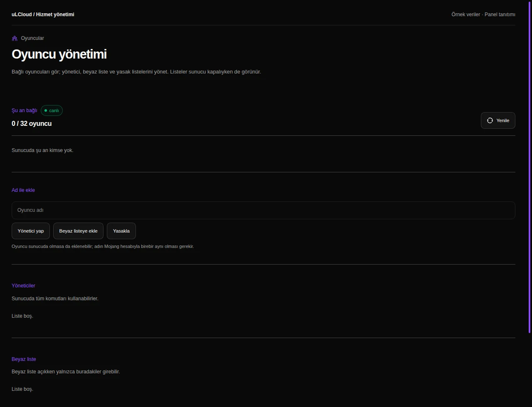Click Beyaz liste açıkken description text
This screenshot has height=407, width=532.
(66, 372)
